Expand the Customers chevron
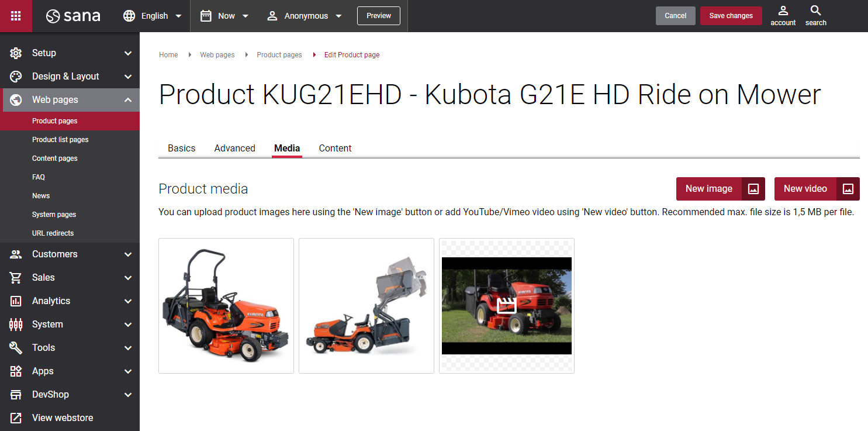Image resolution: width=868 pixels, height=431 pixels. 128,254
